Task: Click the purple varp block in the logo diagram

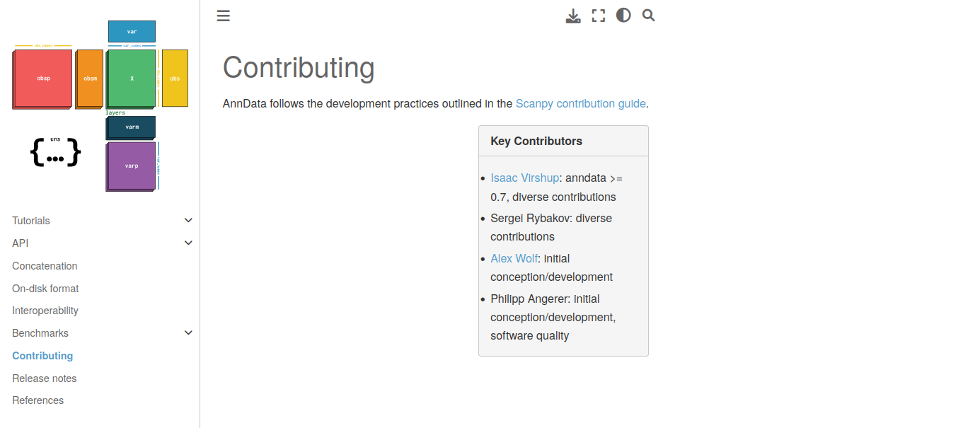Action: [x=131, y=166]
